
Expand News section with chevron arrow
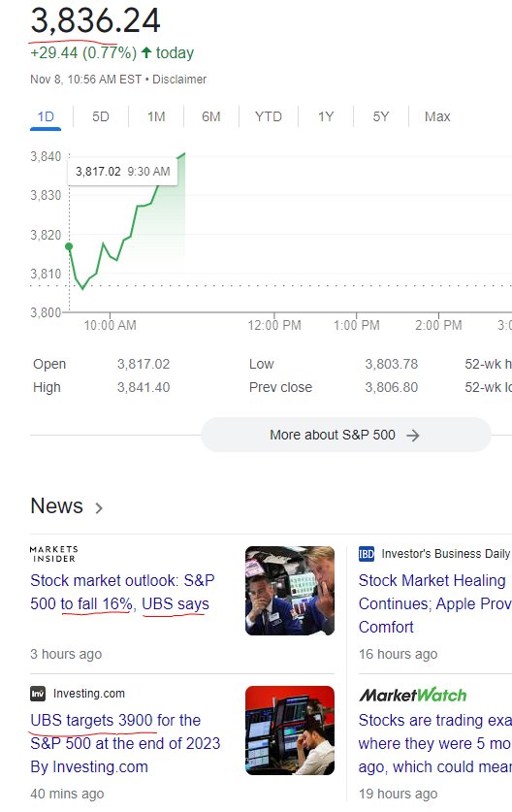(99, 508)
